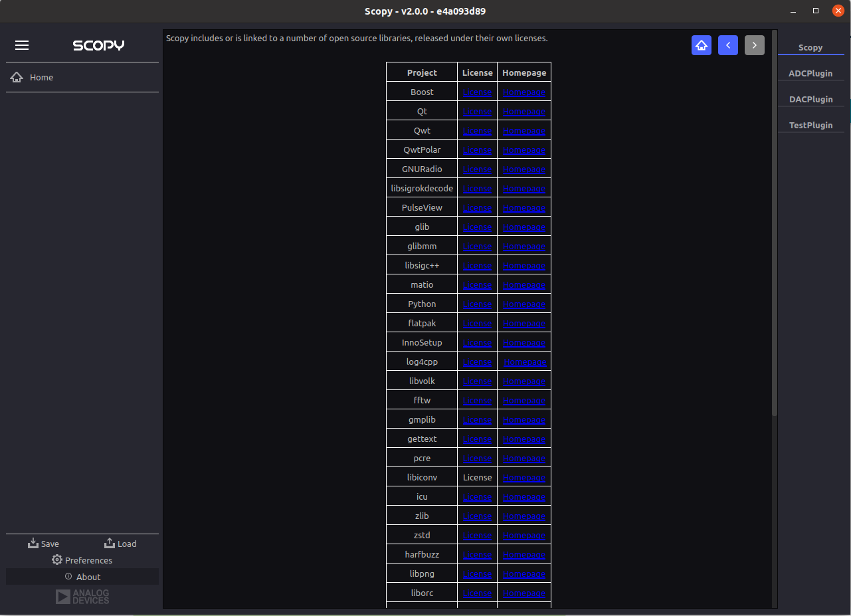Viewport: 851px width, 616px height.
Task: Open the GNURadio License link
Action: pyautogui.click(x=477, y=169)
